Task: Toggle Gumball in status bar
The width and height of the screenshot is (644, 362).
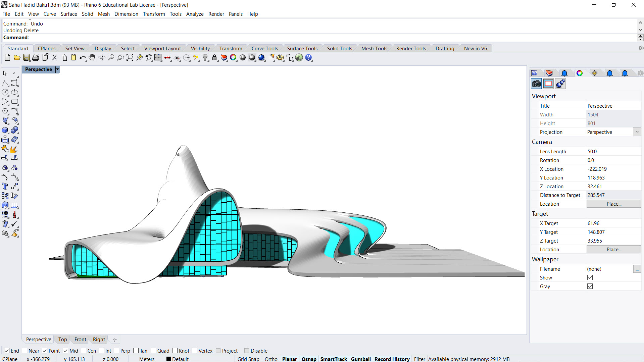Action: click(x=361, y=359)
